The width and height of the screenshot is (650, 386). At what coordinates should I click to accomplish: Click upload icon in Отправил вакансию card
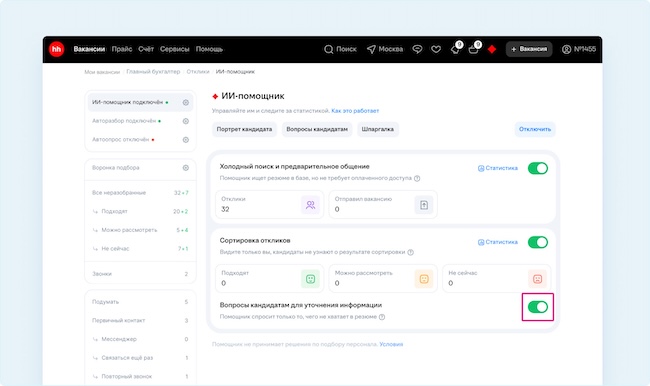point(424,205)
